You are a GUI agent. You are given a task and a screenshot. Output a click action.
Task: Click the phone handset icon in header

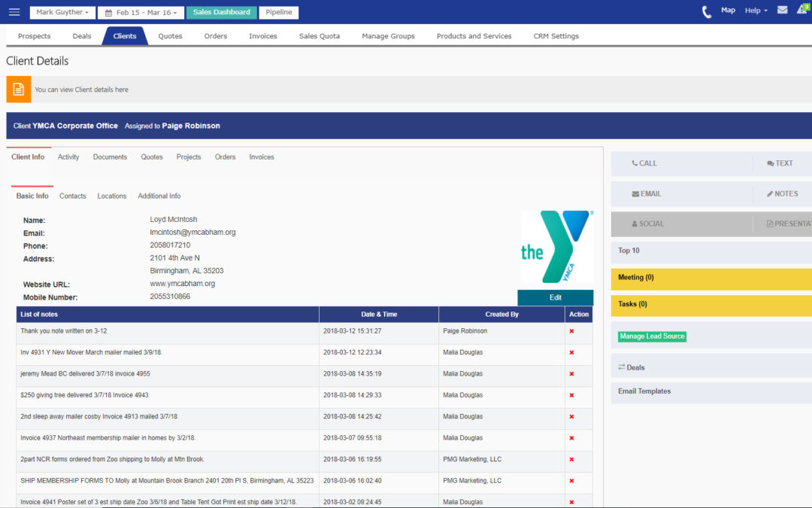(x=707, y=11)
